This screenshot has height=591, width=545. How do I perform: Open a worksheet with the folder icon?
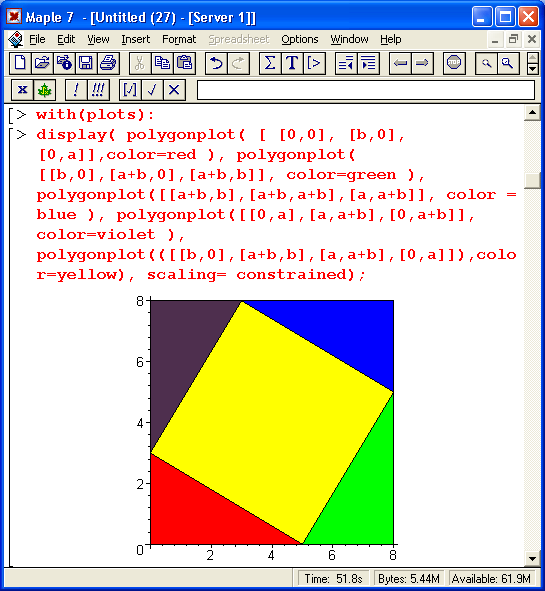pyautogui.click(x=42, y=63)
